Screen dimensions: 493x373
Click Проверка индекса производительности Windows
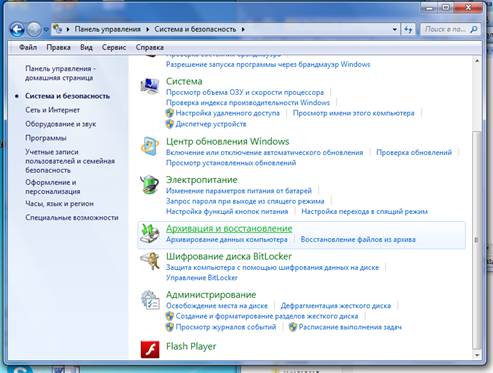point(248,103)
